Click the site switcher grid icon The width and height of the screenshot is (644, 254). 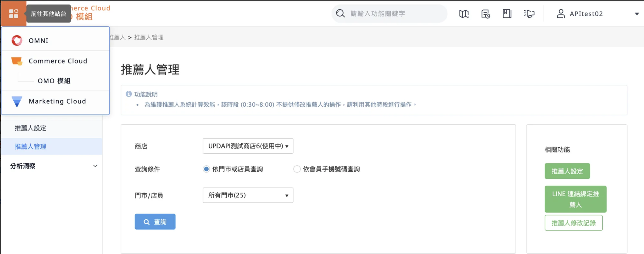13,14
